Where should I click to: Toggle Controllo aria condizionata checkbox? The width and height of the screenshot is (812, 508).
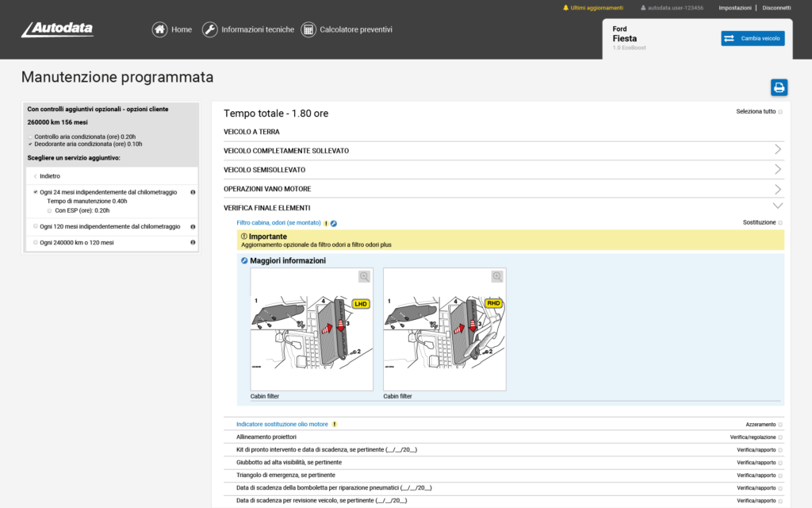[x=30, y=137]
